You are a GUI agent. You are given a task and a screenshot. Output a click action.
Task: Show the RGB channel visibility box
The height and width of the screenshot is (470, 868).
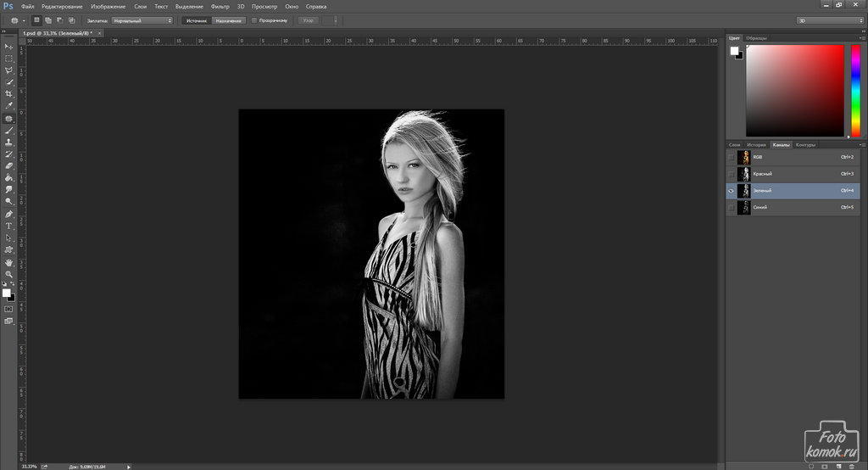(x=731, y=158)
